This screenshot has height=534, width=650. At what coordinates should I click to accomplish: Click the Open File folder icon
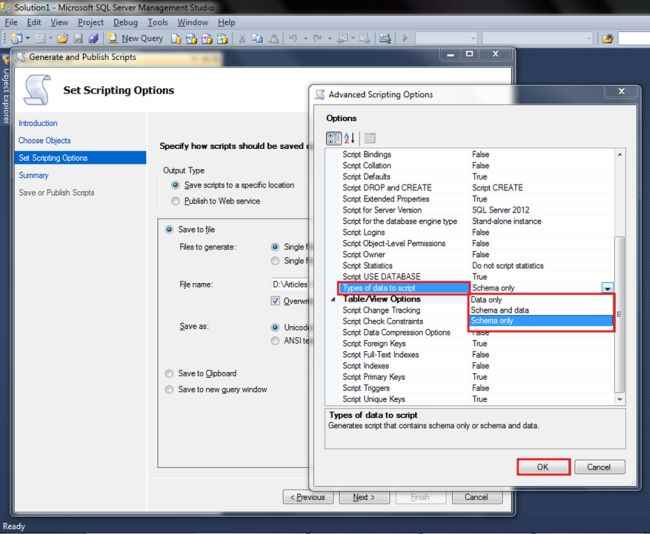62,39
